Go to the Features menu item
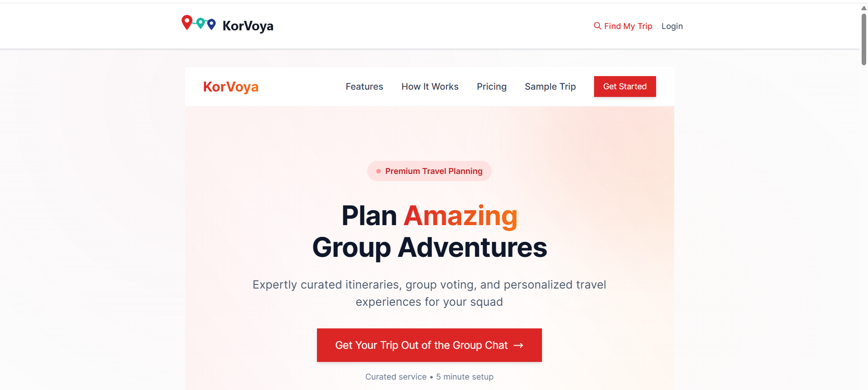 (364, 87)
